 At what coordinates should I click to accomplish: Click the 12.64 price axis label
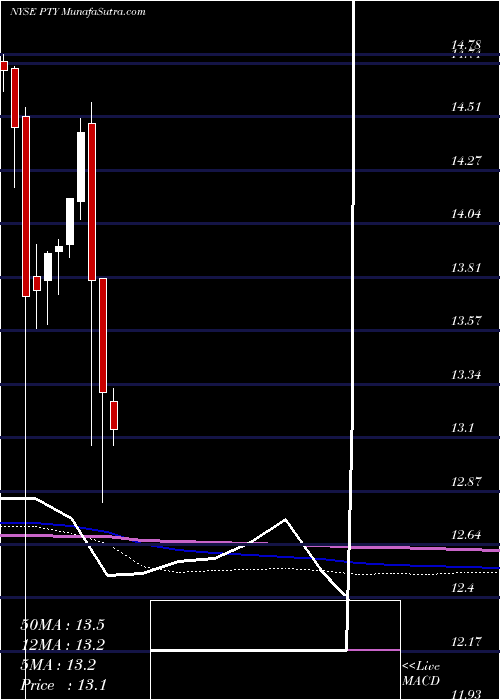466,535
